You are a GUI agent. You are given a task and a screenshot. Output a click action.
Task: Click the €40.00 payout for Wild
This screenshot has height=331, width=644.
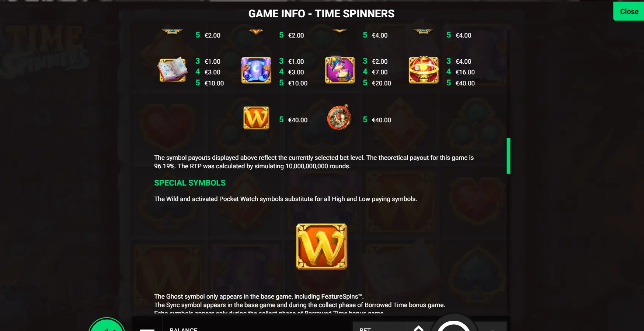point(298,120)
